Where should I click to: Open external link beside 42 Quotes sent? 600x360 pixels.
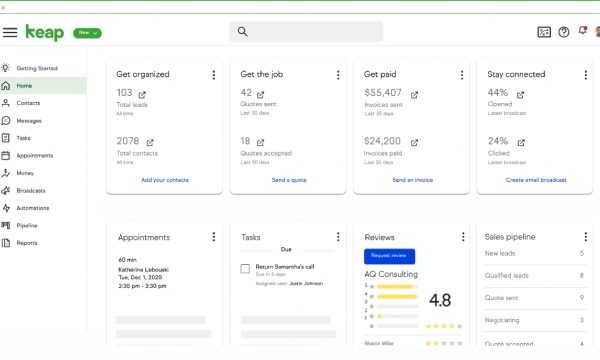pos(260,94)
